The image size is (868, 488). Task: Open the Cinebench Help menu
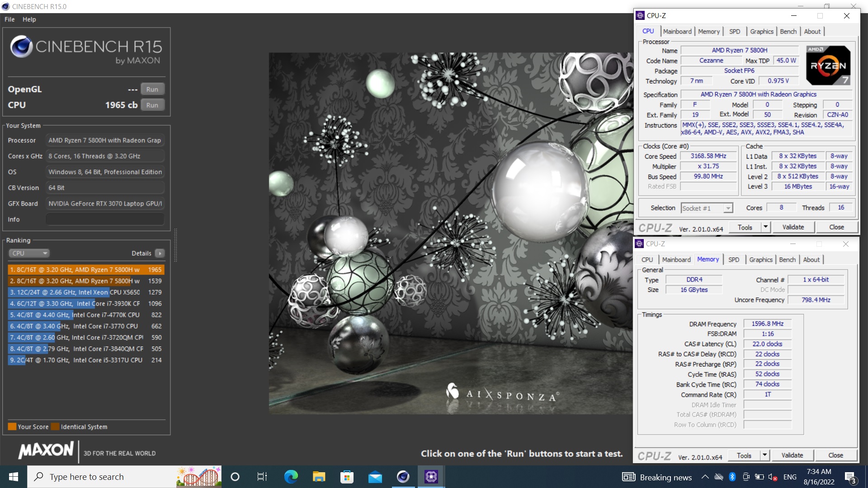pyautogui.click(x=29, y=19)
